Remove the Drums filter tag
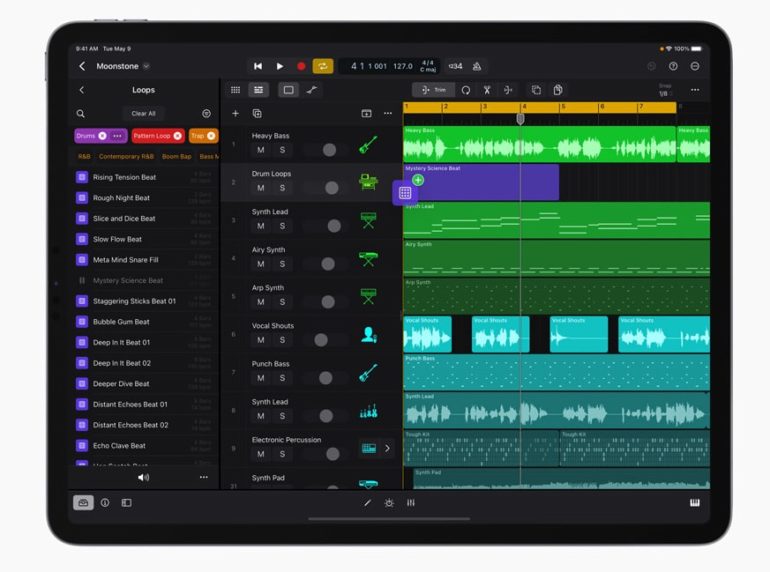Image resolution: width=770 pixels, height=572 pixels. (102, 136)
